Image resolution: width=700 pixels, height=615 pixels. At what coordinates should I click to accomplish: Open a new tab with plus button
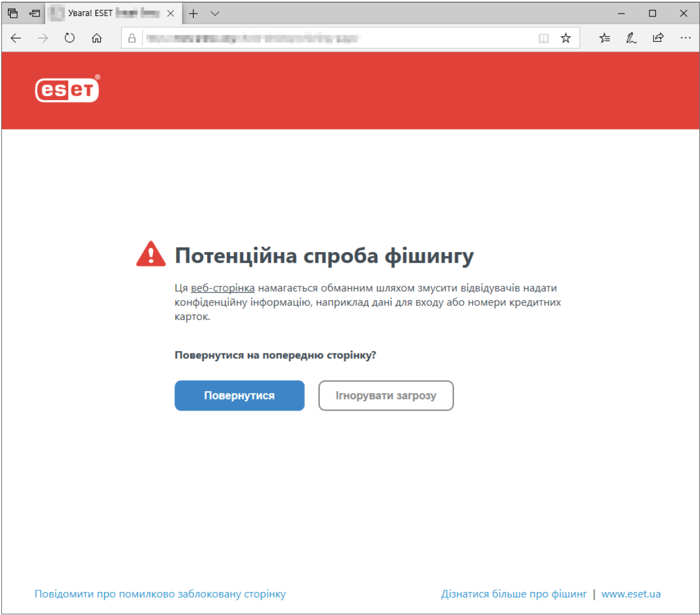(193, 14)
